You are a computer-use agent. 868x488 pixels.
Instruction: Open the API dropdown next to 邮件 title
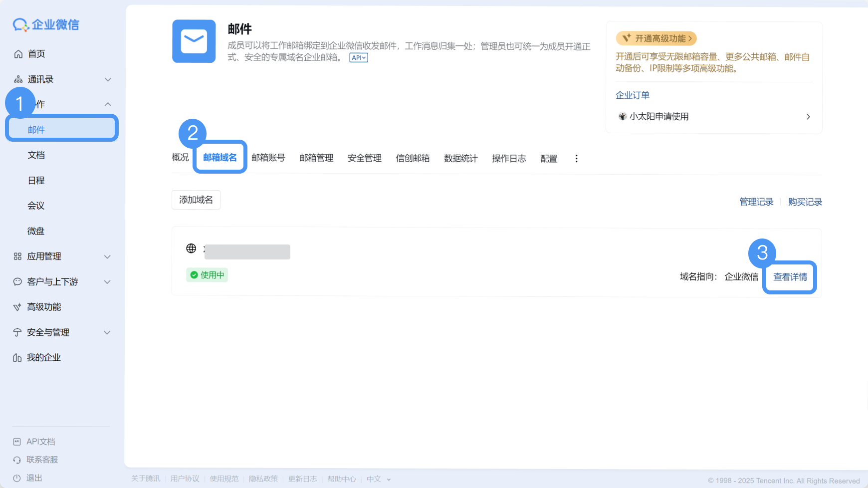358,57
